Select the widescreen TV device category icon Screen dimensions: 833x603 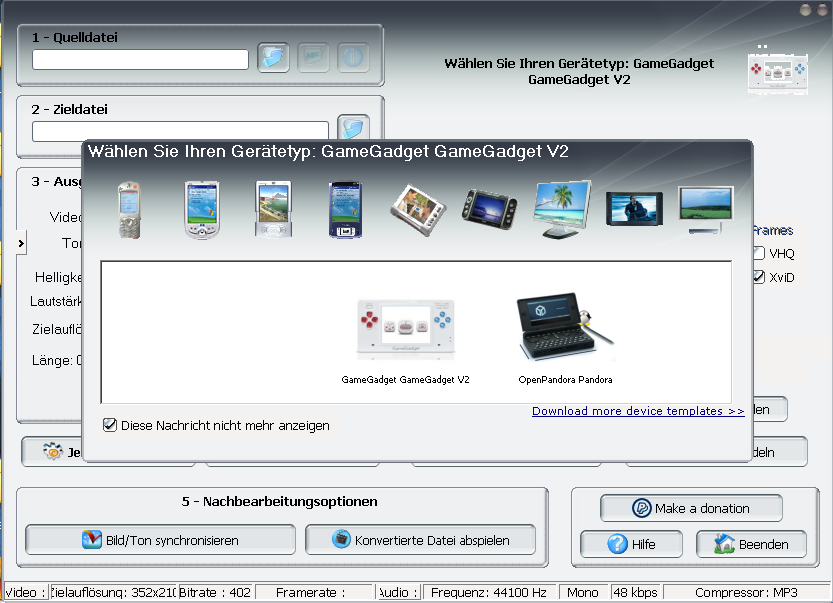[634, 209]
